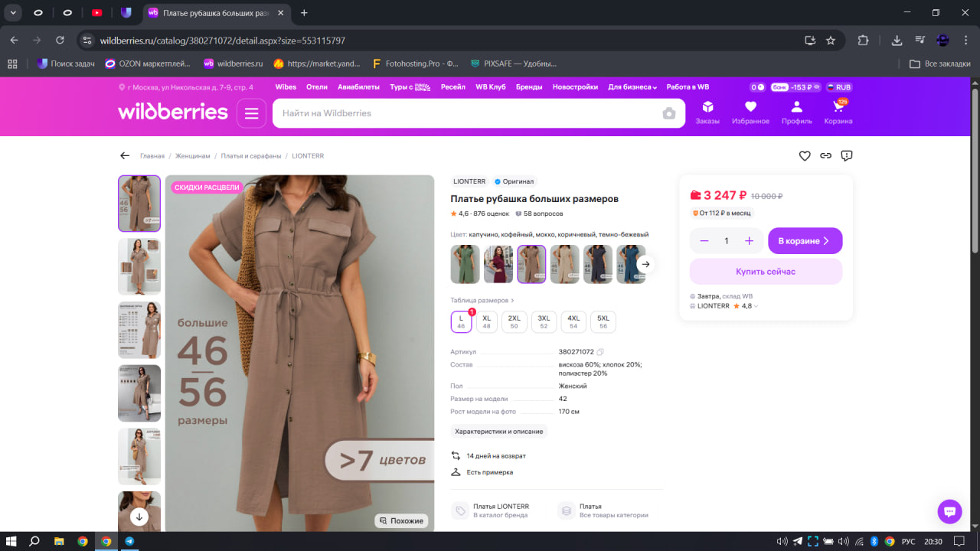This screenshot has height=551, width=980.
Task: Select size 5XL 56
Action: point(603,322)
